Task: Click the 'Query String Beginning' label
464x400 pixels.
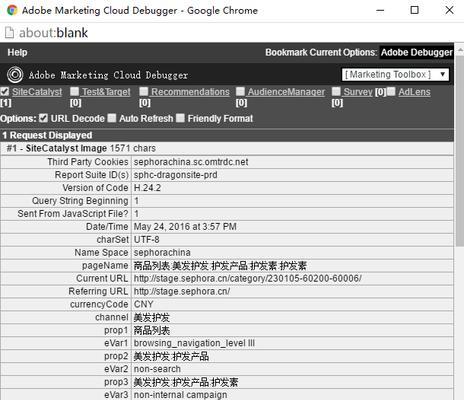Action: point(80,201)
